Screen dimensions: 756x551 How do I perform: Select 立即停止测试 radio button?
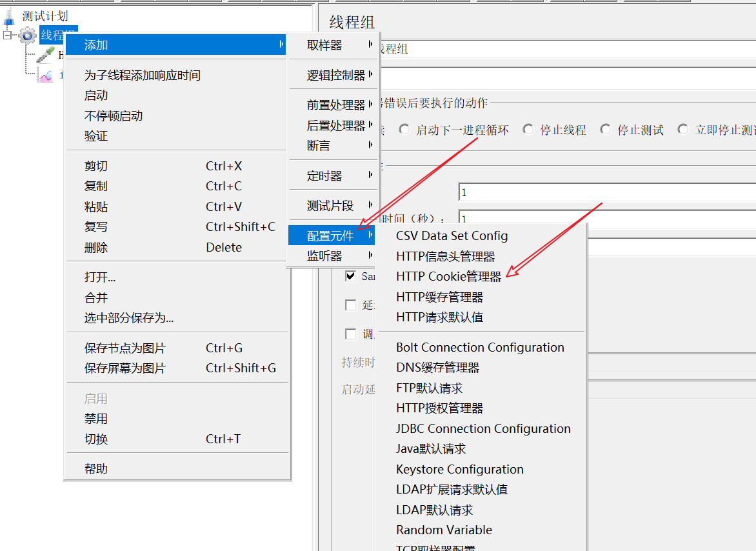(x=683, y=130)
